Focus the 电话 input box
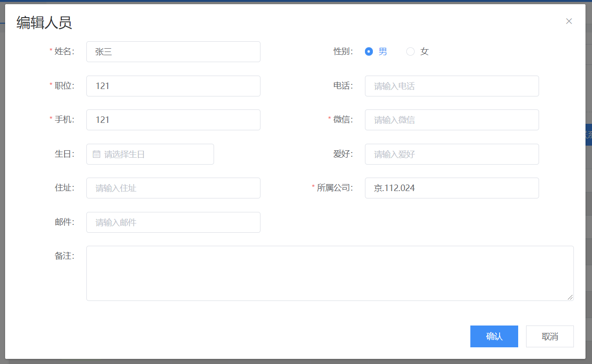This screenshot has width=592, height=364. pyautogui.click(x=451, y=86)
